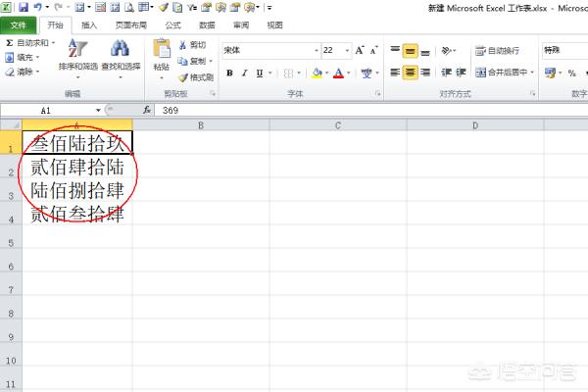Increase font size with large A icon
This screenshot has height=392, width=588.
tap(360, 50)
